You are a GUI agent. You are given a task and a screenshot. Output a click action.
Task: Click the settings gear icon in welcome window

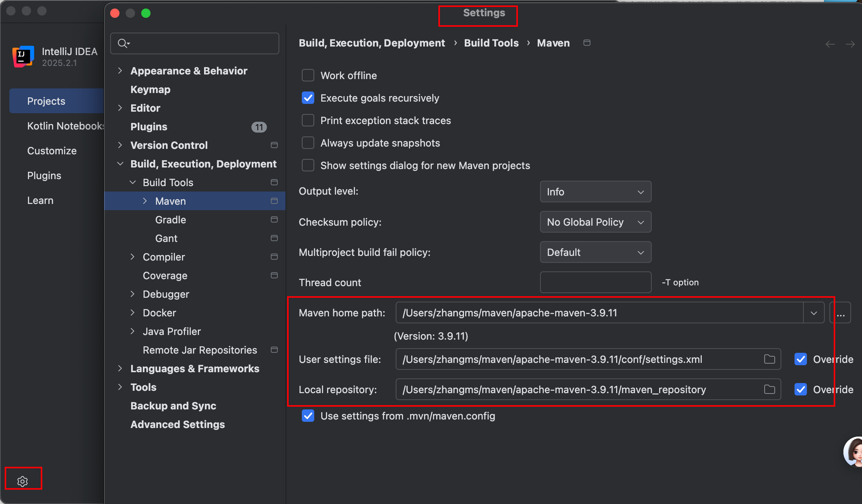[x=23, y=481]
